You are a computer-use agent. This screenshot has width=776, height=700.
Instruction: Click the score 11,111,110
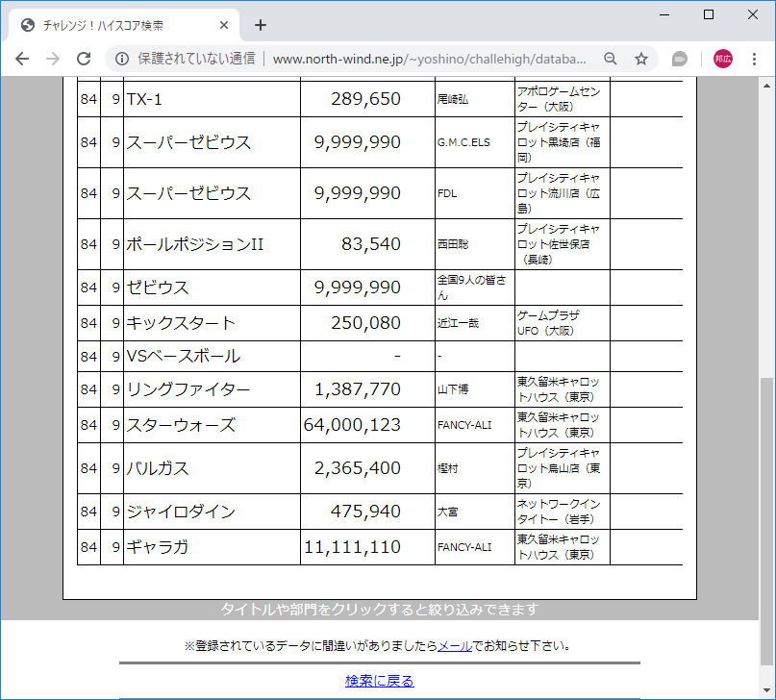click(352, 547)
